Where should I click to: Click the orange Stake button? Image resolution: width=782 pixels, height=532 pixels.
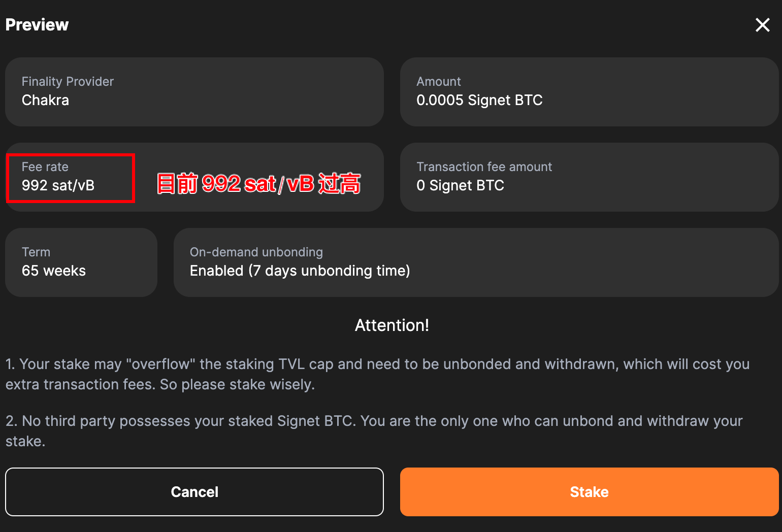pos(589,492)
